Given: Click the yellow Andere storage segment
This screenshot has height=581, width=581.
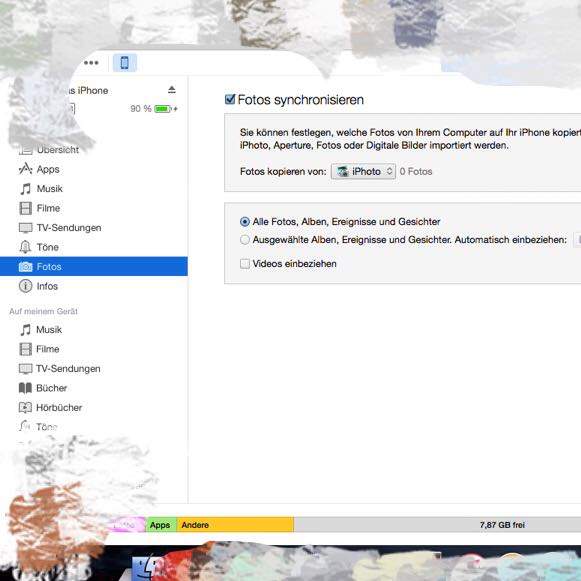Looking at the screenshot, I should [235, 525].
